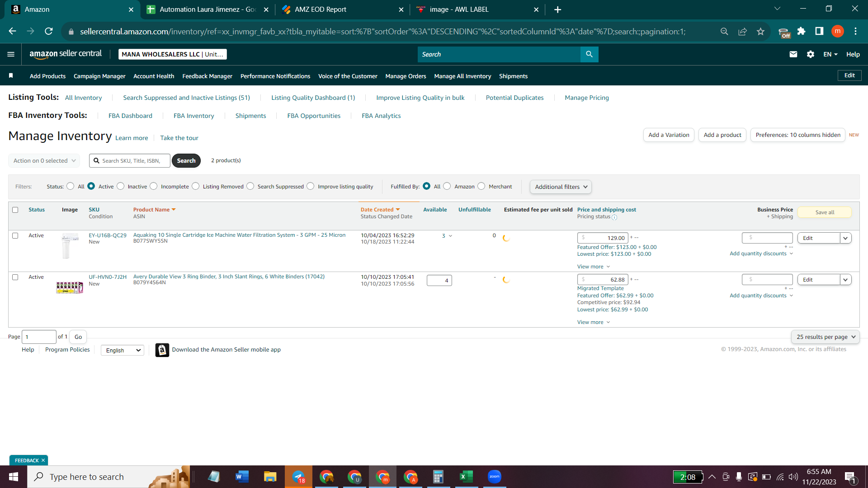868x488 pixels.
Task: Filter Fulfilled By Merchant
Action: [x=481, y=186]
